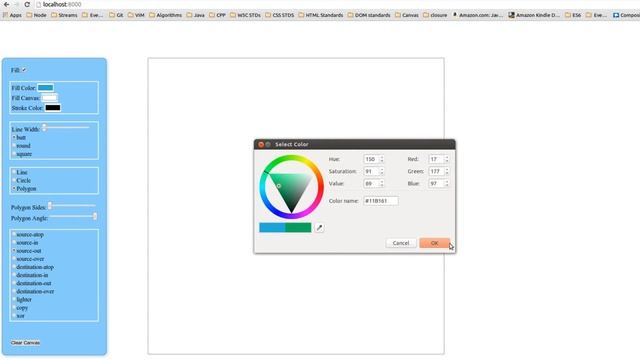Open the Canvas bookmarks folder
640x360 pixels.
407,15
